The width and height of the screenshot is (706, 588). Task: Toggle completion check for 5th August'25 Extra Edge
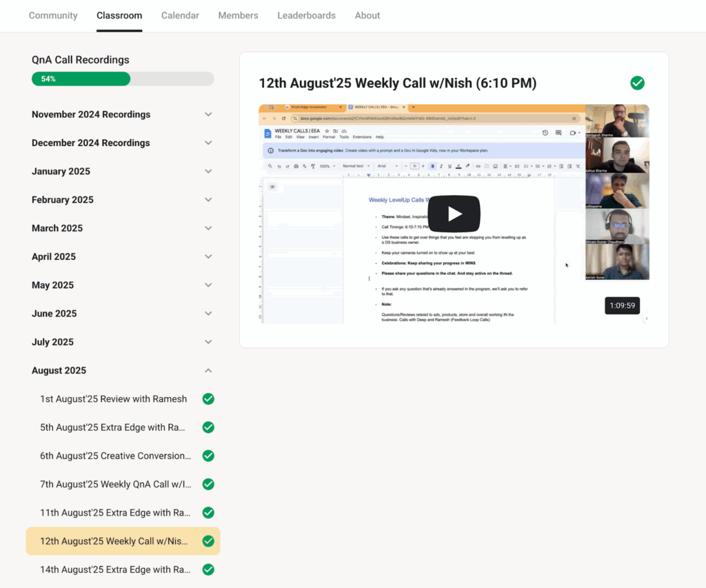(208, 427)
